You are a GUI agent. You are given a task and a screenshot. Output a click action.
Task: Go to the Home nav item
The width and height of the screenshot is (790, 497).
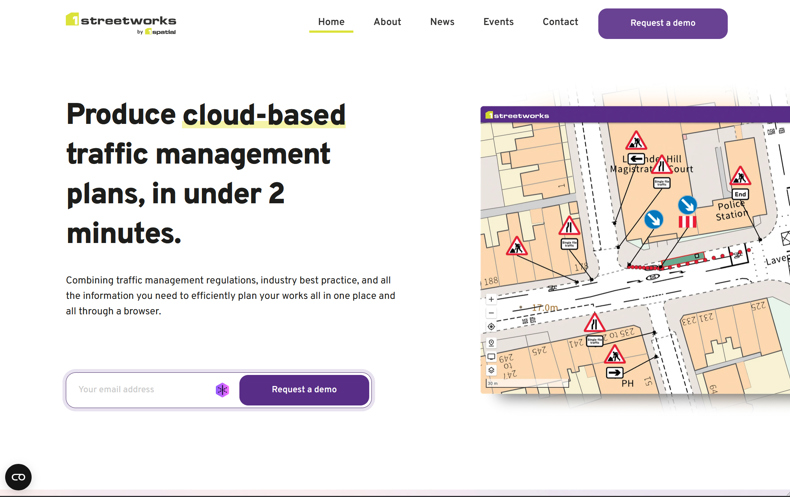tap(331, 22)
